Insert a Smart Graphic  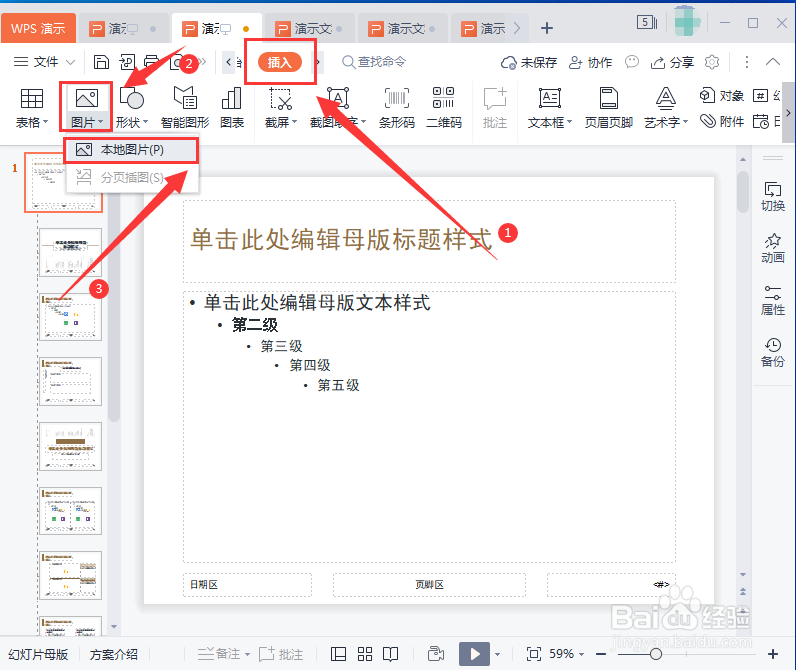click(x=185, y=108)
